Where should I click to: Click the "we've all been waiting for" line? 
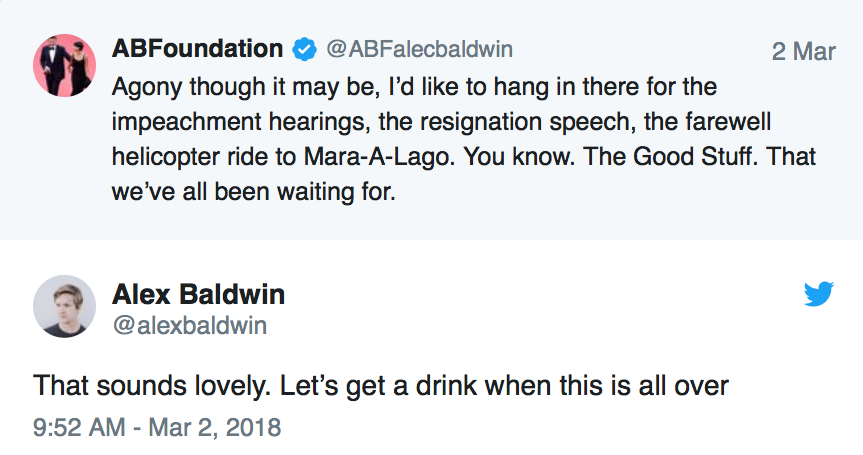tap(254, 191)
